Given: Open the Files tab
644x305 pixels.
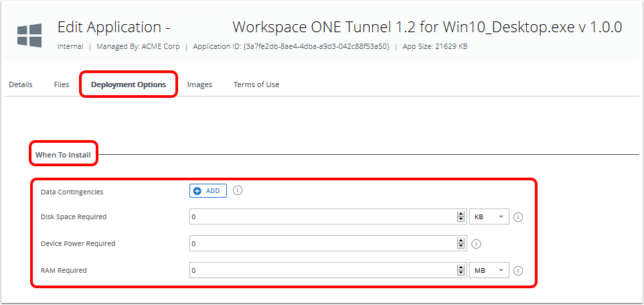Looking at the screenshot, I should point(62,85).
